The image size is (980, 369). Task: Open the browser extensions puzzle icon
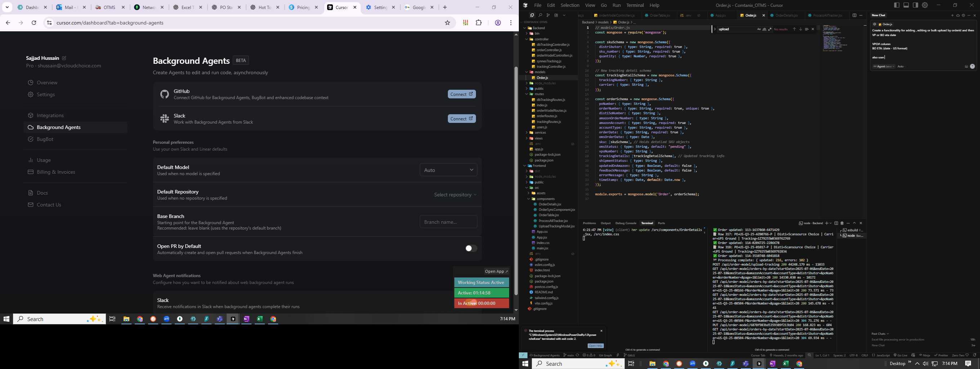478,23
